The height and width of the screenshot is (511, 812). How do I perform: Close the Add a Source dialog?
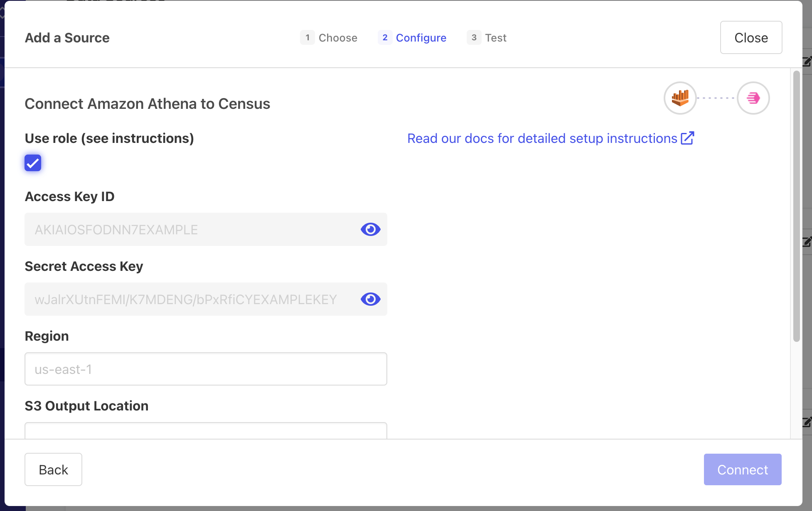pyautogui.click(x=750, y=38)
